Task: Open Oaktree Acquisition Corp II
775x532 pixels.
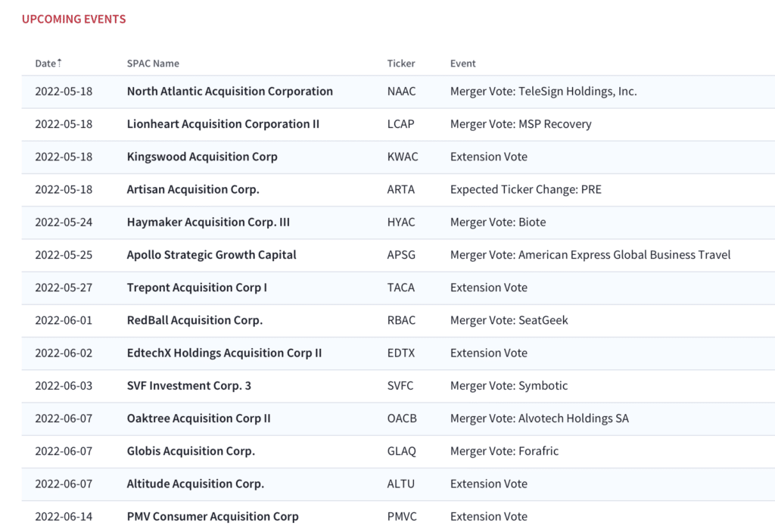Action: [199, 418]
